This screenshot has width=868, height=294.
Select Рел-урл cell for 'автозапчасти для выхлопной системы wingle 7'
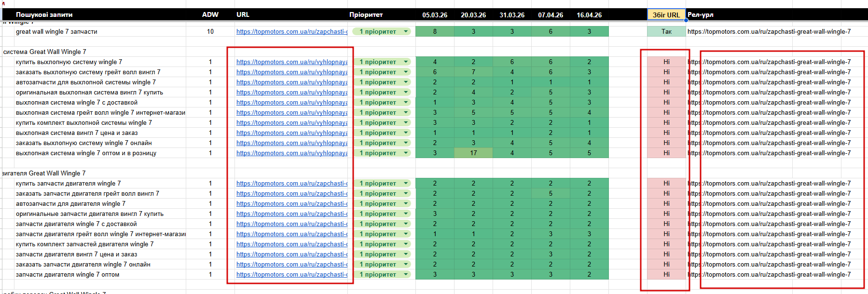[769, 82]
